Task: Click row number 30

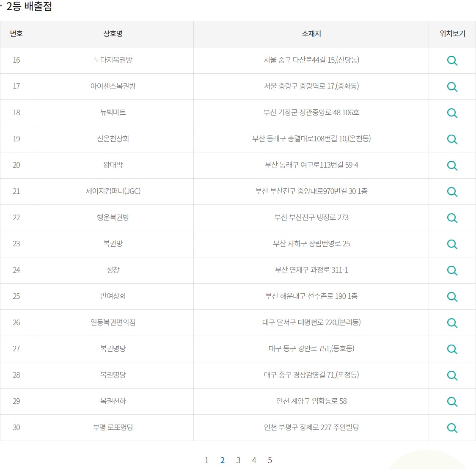Action: tap(16, 428)
